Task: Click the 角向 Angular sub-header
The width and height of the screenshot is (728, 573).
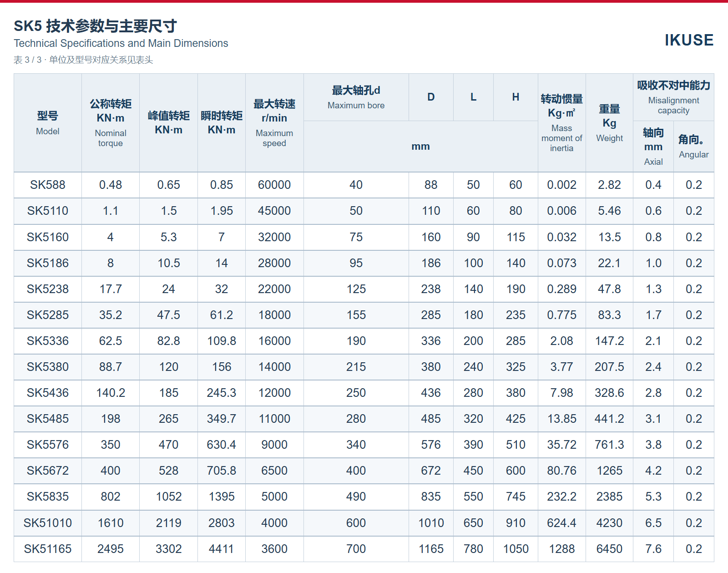Action: [694, 147]
